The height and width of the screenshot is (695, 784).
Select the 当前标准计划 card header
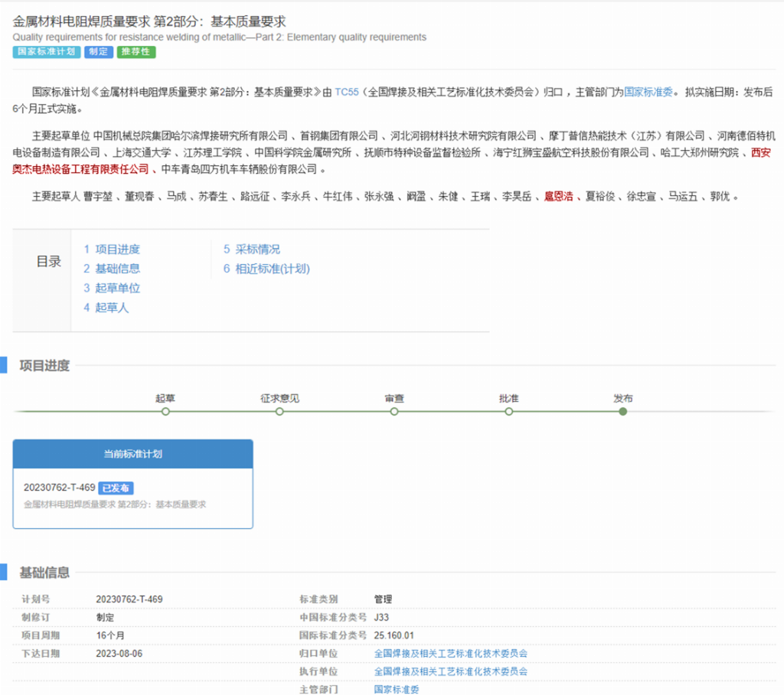click(x=132, y=454)
